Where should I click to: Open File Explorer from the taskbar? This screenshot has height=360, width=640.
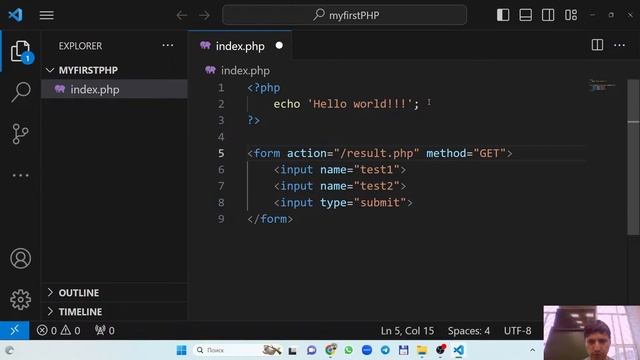coord(422,350)
